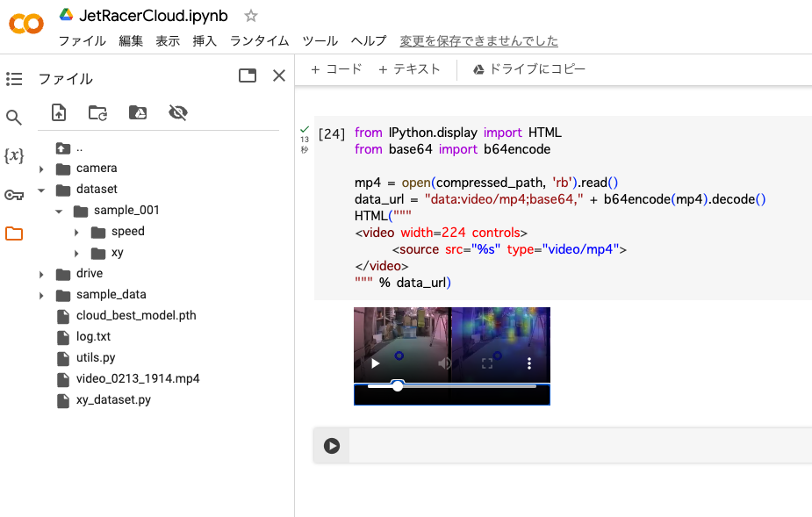The height and width of the screenshot is (517, 812).
Task: Click ドライブにコピー button
Action: pyautogui.click(x=529, y=68)
